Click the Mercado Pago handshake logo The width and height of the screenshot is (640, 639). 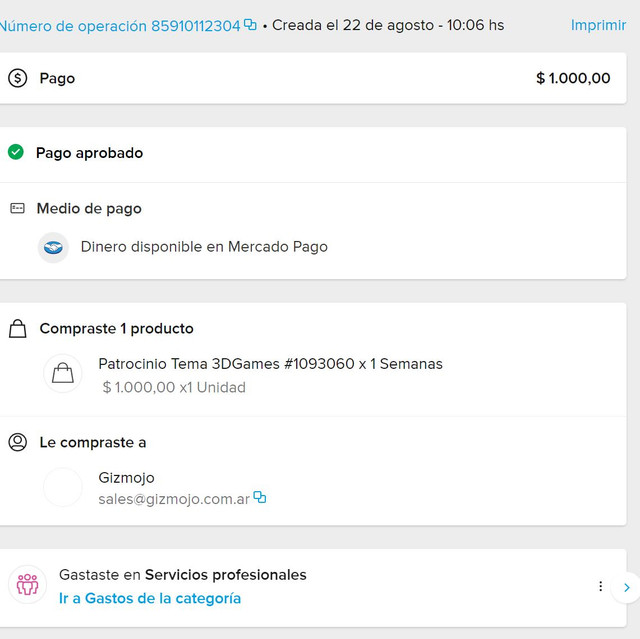coord(53,247)
